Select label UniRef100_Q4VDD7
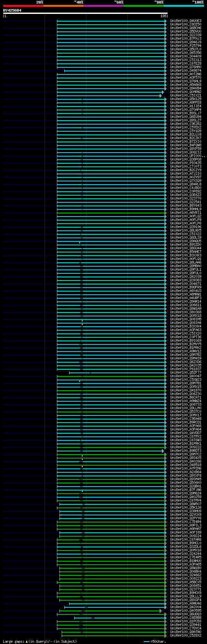 pyautogui.click(x=186, y=433)
